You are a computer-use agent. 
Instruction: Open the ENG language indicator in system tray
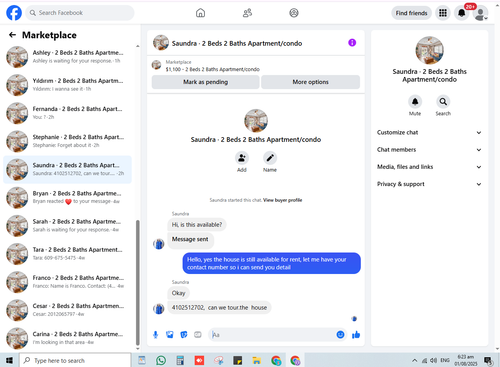(445, 360)
